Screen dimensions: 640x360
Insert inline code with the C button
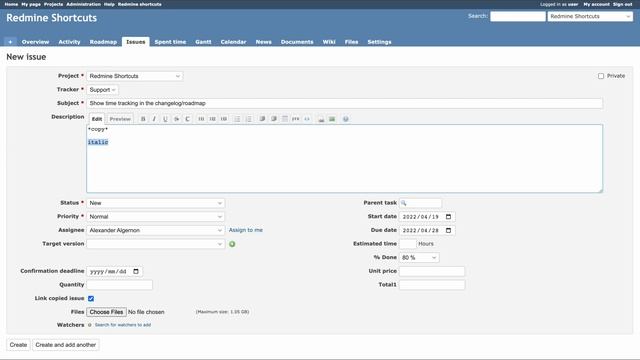point(187,119)
